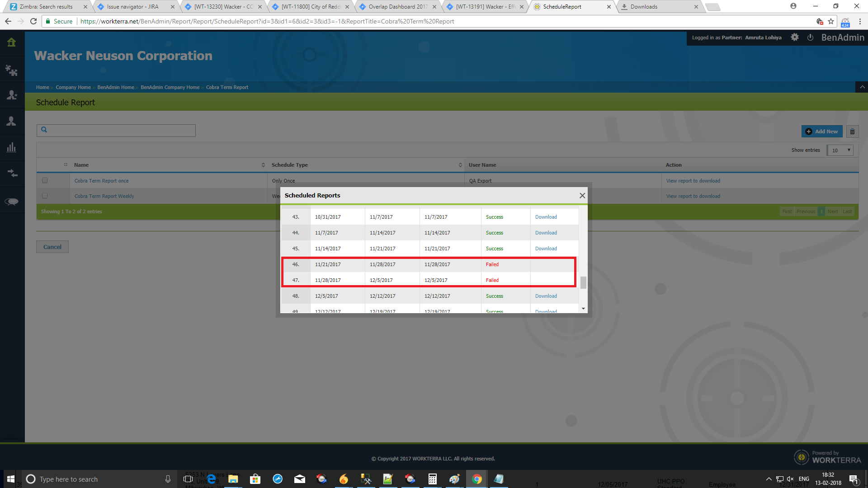Image resolution: width=868 pixels, height=488 pixels.
Task: Open Microsoft Store from taskbar
Action: [255, 479]
